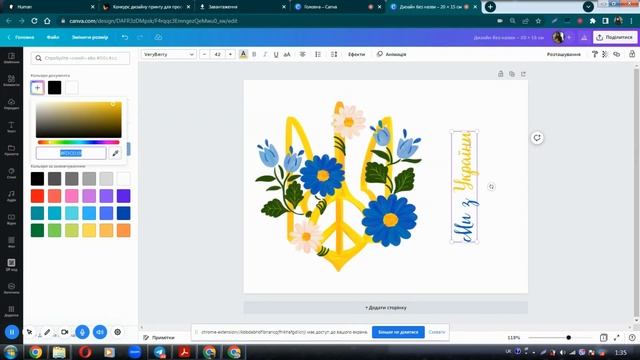640x360 pixels.
Task: Copy style with the paint roller icon
Action: [x=595, y=54]
